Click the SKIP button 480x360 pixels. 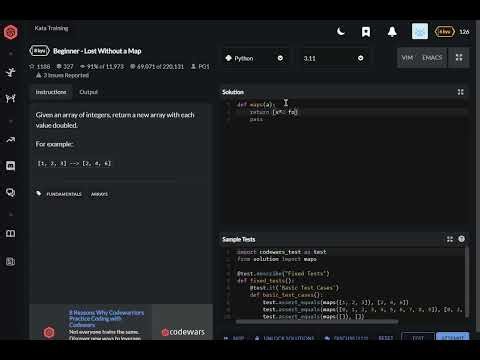click(x=234, y=338)
